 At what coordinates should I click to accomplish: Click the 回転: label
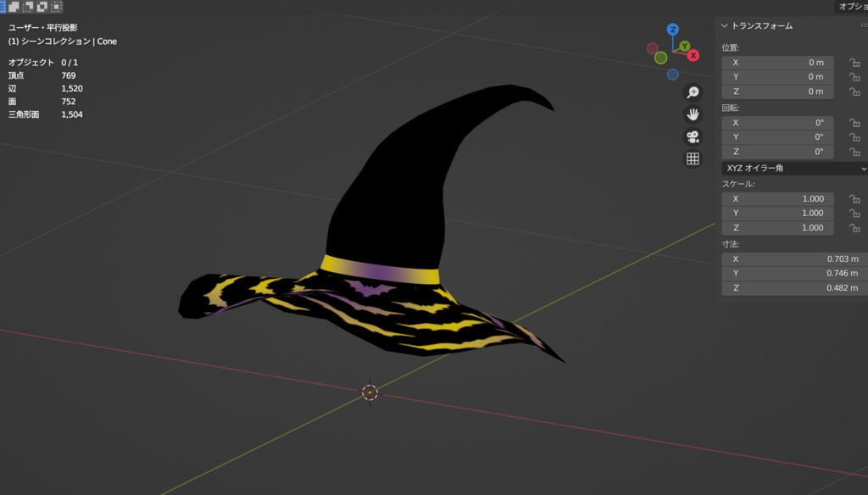(730, 108)
